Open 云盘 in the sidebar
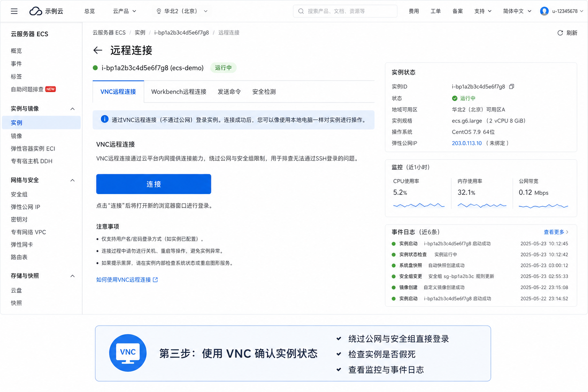 click(x=16, y=291)
